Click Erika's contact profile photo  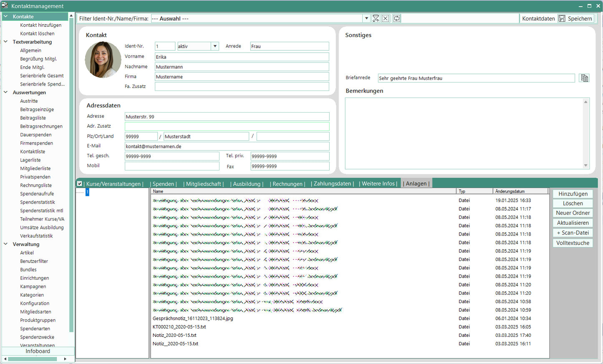(103, 60)
